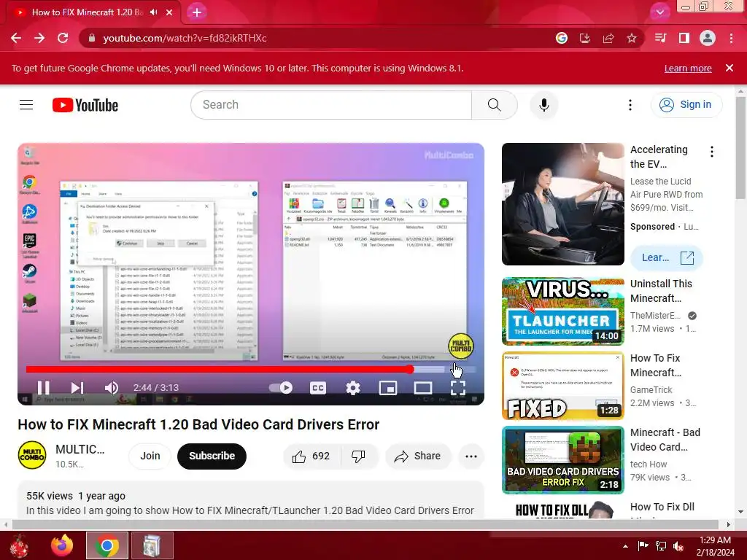Open the Lucid car ad thumbnail
The width and height of the screenshot is (747, 560).
click(562, 204)
